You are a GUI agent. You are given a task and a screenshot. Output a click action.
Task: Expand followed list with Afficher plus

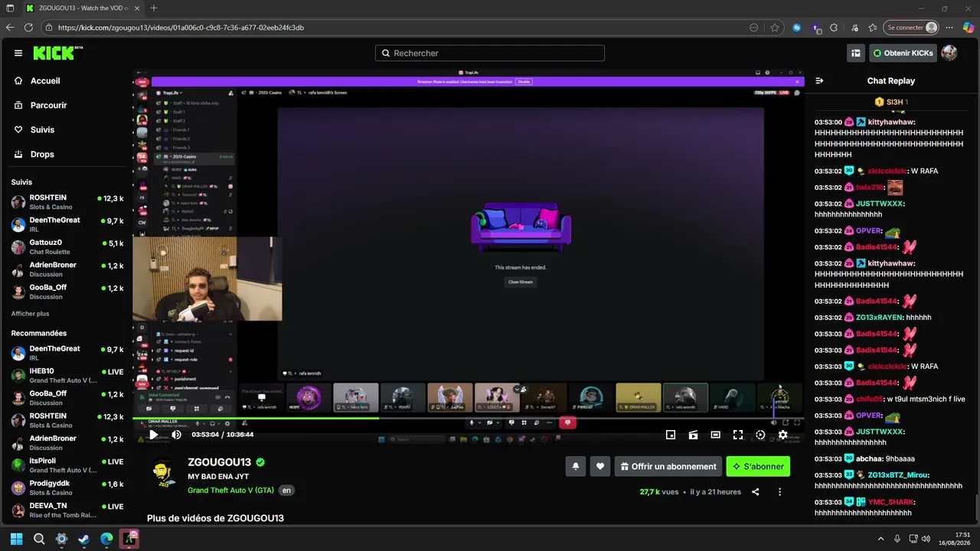[30, 314]
